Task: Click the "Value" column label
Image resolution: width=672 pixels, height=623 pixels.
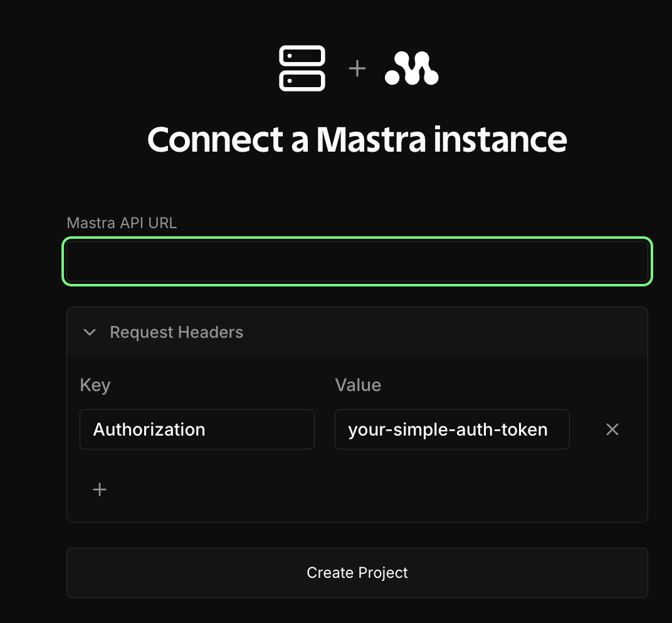Action: pyautogui.click(x=358, y=385)
